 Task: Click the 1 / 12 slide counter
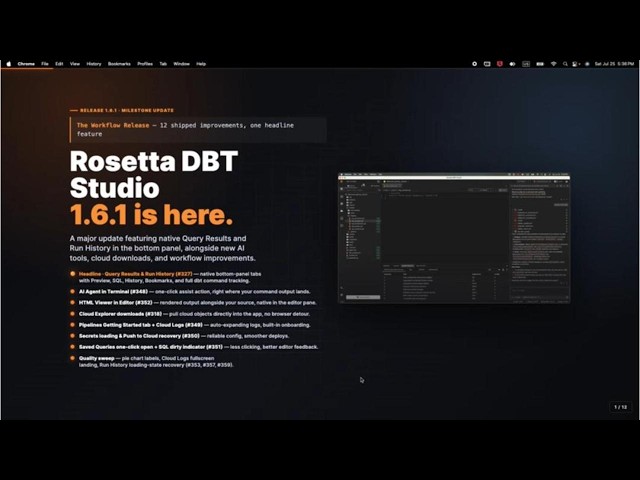[x=620, y=407]
